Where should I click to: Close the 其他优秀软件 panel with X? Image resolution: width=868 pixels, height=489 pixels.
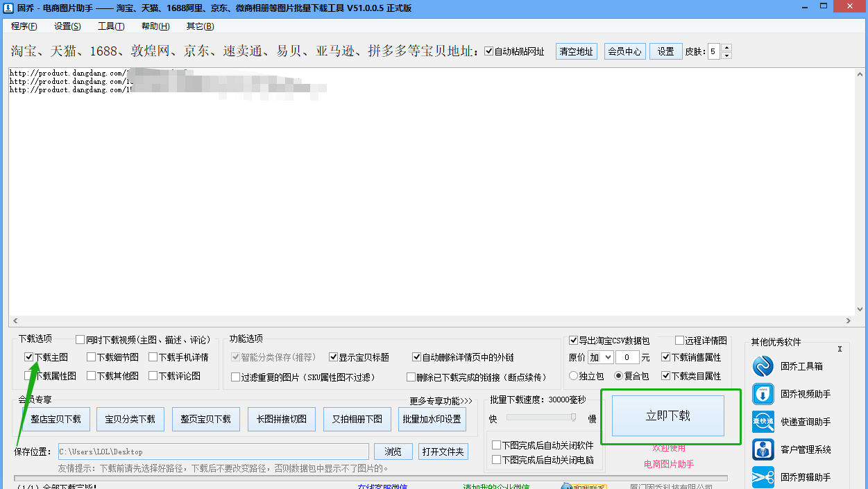click(840, 349)
